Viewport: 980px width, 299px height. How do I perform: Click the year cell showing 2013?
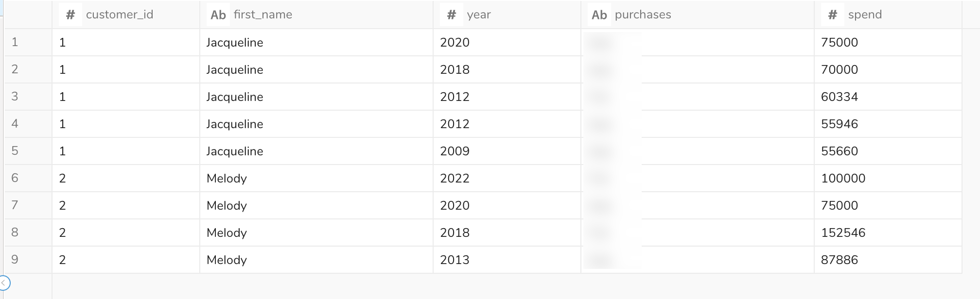pyautogui.click(x=455, y=260)
